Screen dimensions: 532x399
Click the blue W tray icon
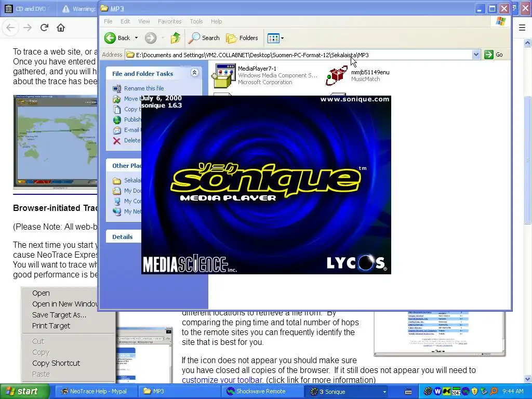pyautogui.click(x=437, y=392)
